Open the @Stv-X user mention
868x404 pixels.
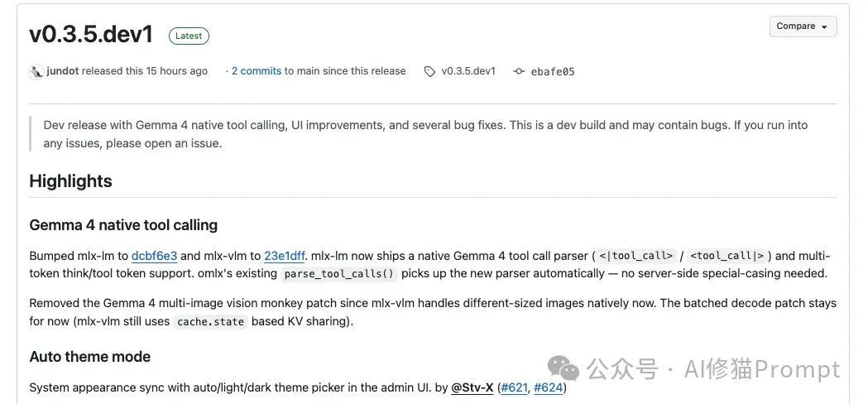click(x=472, y=387)
